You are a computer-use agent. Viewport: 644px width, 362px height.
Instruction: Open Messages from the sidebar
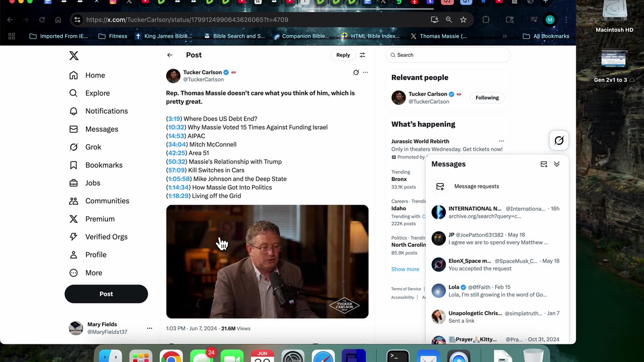coord(94,129)
